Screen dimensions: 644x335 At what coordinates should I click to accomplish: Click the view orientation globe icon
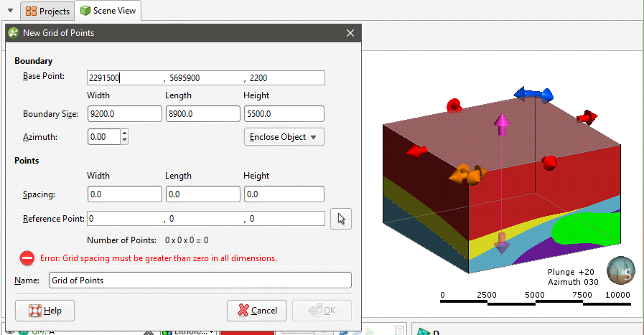tap(620, 271)
